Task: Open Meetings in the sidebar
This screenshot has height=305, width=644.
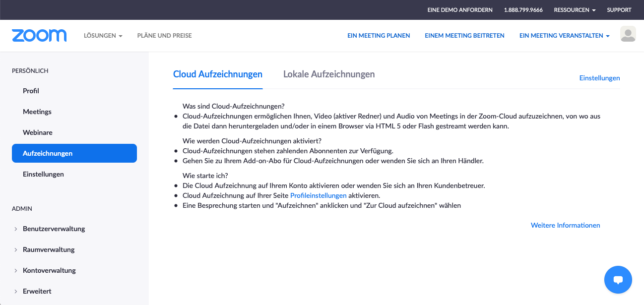Action: [37, 112]
